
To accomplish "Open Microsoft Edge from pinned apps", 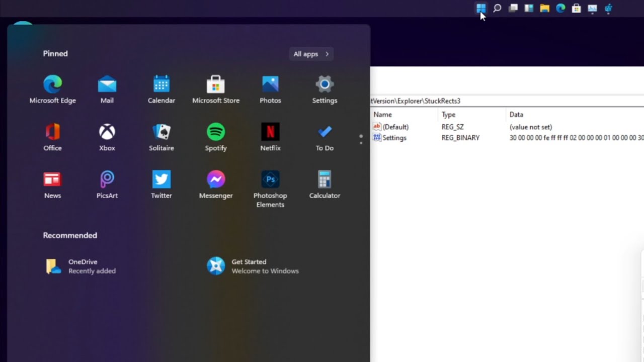I will [52, 89].
